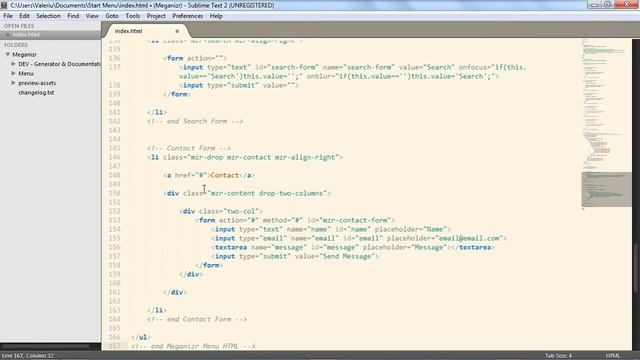The image size is (640, 360).
Task: Open the HTML syntax selector in the status bar
Action: pos(612,356)
